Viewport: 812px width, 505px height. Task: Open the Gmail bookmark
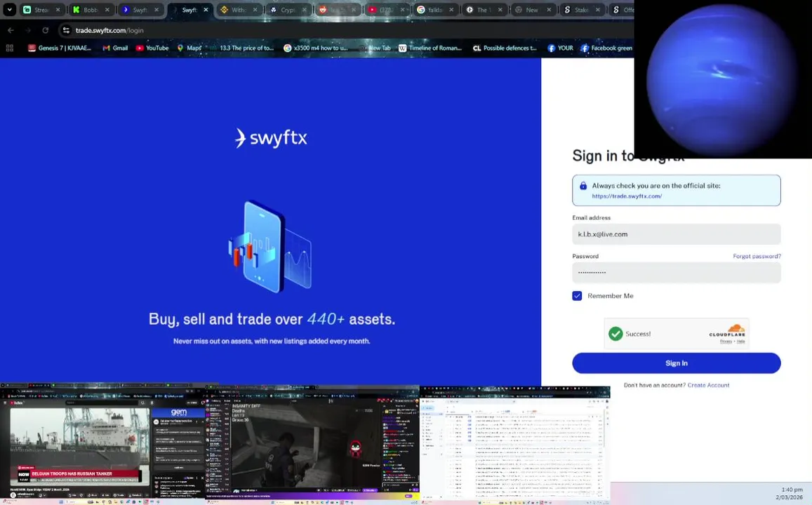coord(115,48)
